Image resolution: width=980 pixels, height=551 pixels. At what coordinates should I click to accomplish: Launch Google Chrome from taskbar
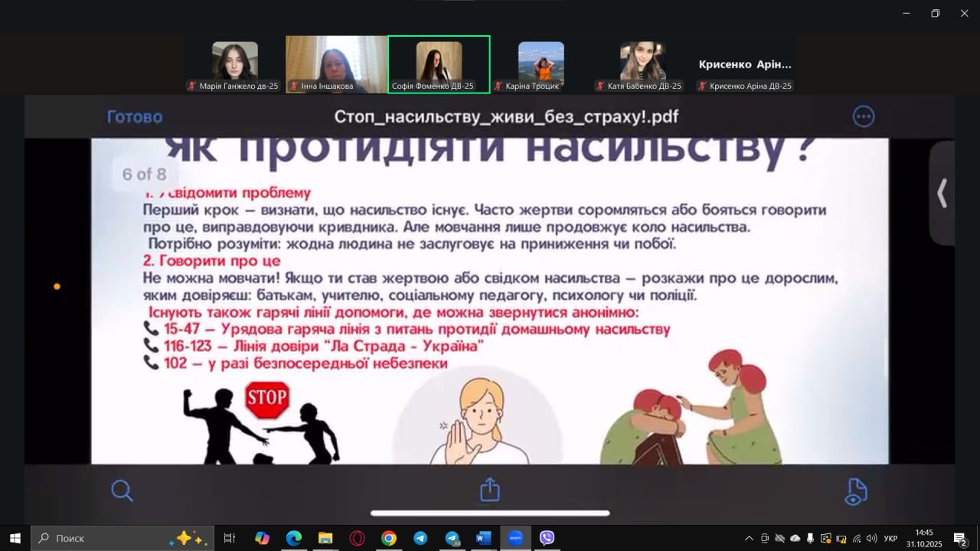[389, 538]
